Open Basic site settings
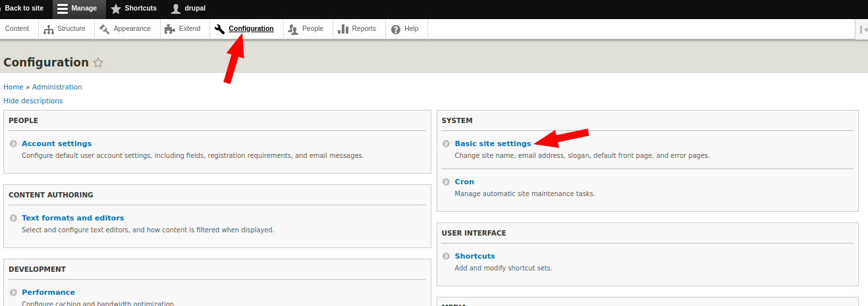Image resolution: width=868 pixels, height=306 pixels. [x=493, y=143]
